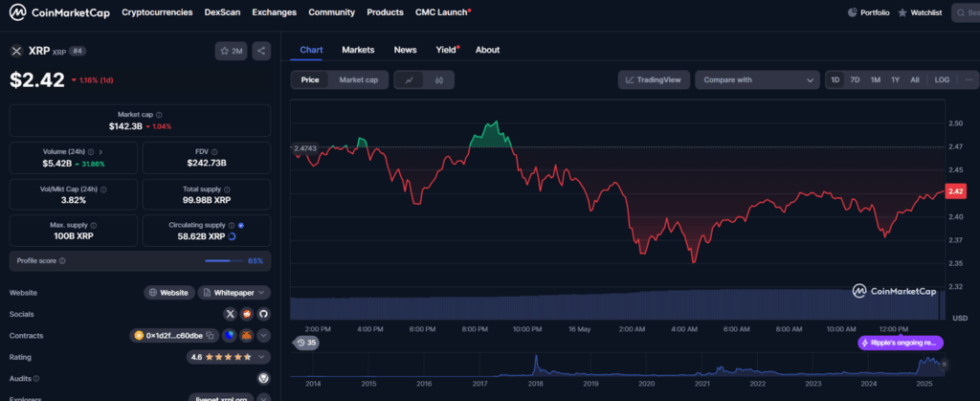This screenshot has width=980, height=401.
Task: Expand the Whitepaper dropdown
Action: coord(234,292)
